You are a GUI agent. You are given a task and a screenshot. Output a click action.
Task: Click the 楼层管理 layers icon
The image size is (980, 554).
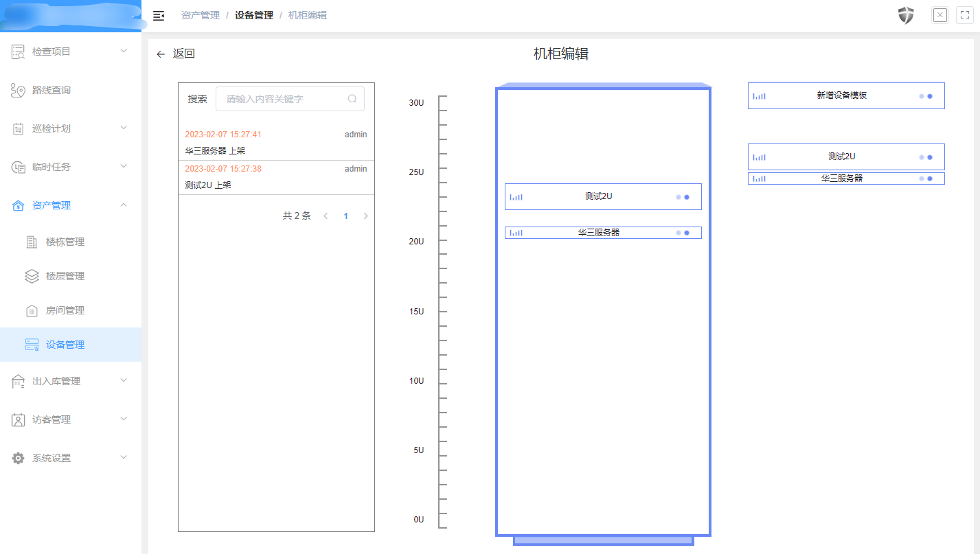click(32, 276)
